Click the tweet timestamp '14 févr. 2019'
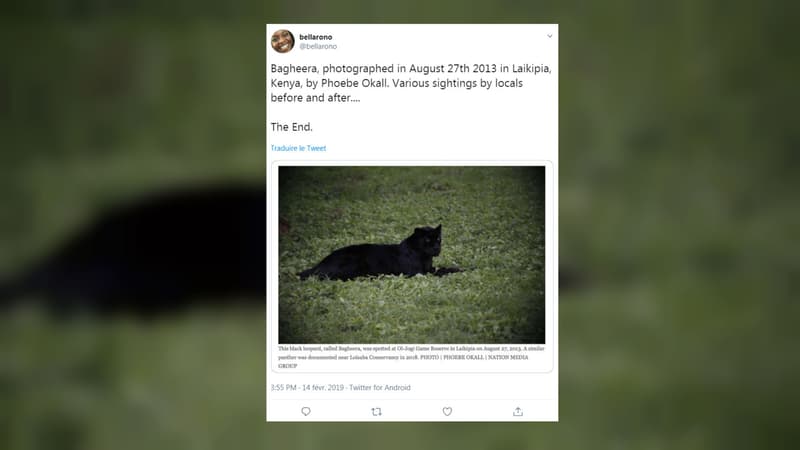 click(323, 388)
